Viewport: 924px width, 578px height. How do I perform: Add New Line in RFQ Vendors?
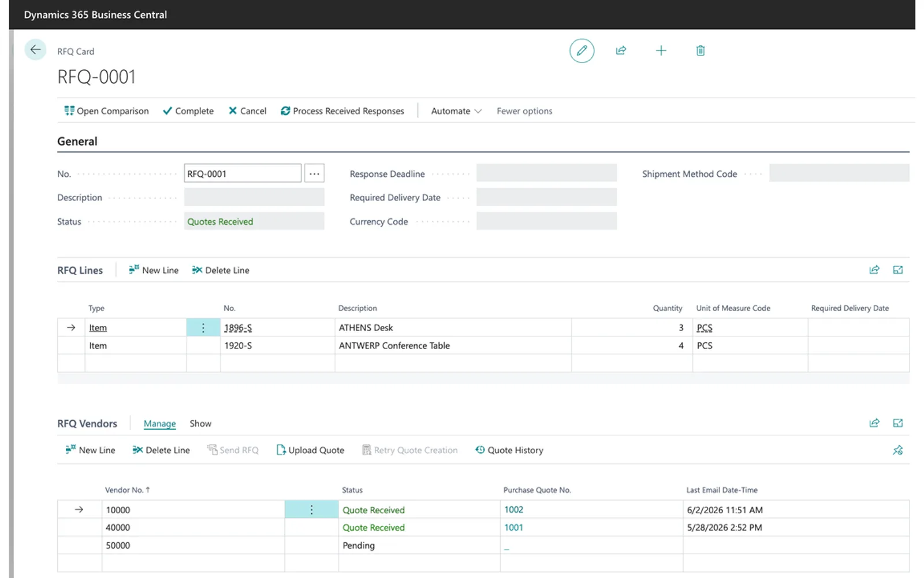[90, 450]
